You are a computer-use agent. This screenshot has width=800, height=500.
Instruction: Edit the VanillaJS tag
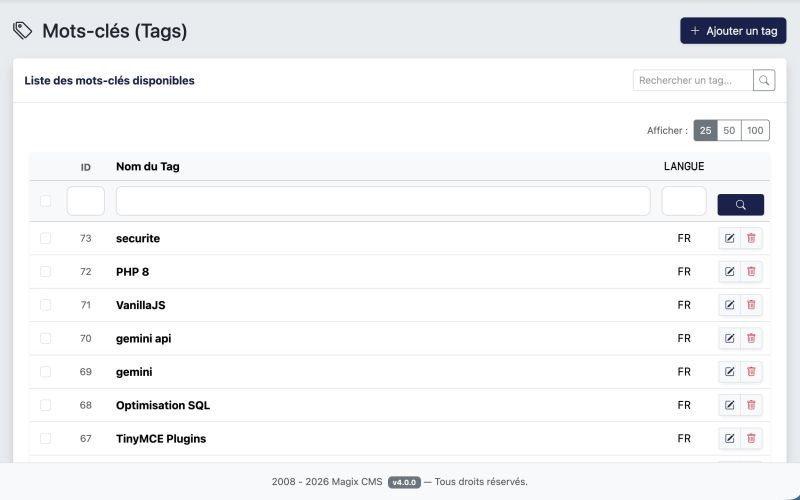[x=730, y=305]
